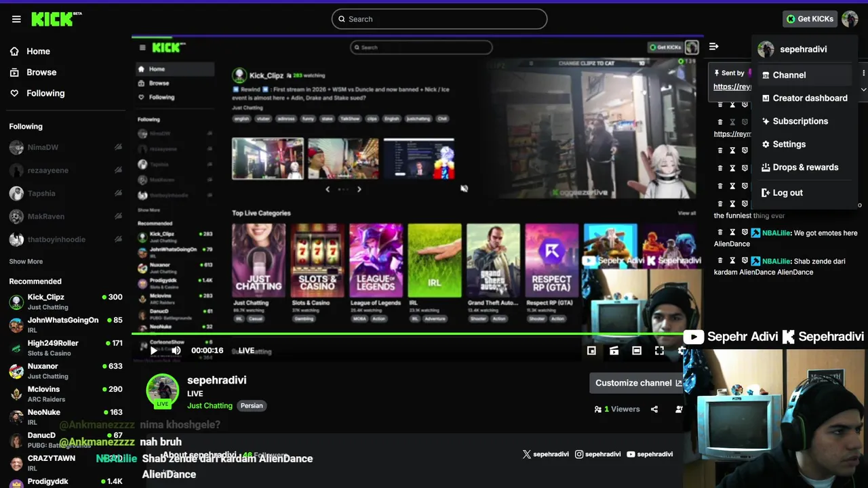Select Subscriptions in the profile menu
This screenshot has height=488, width=868.
pos(804,121)
